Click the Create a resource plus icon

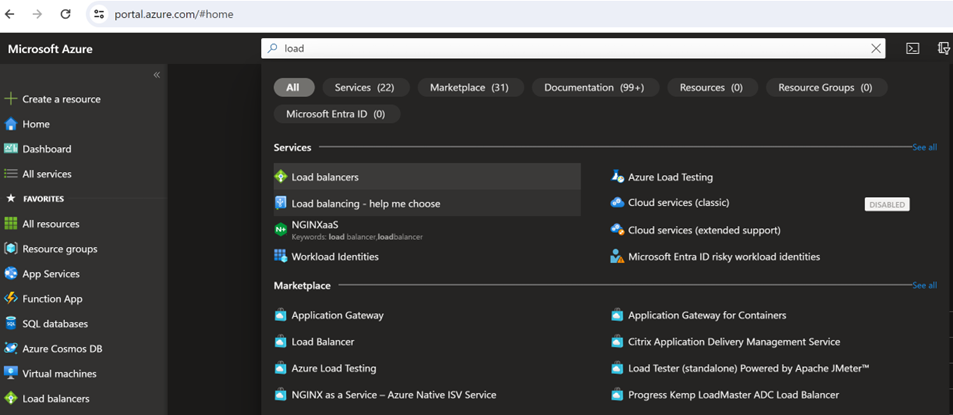(x=10, y=98)
